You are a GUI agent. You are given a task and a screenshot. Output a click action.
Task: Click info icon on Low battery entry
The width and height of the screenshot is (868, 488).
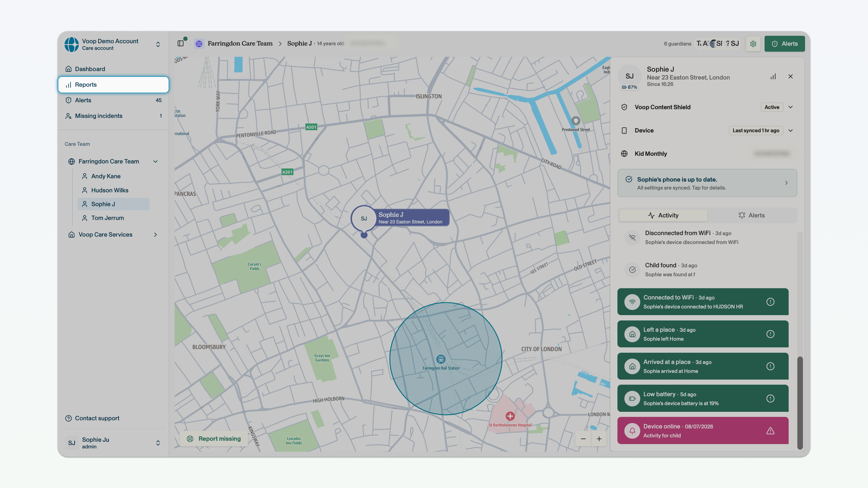click(x=770, y=398)
